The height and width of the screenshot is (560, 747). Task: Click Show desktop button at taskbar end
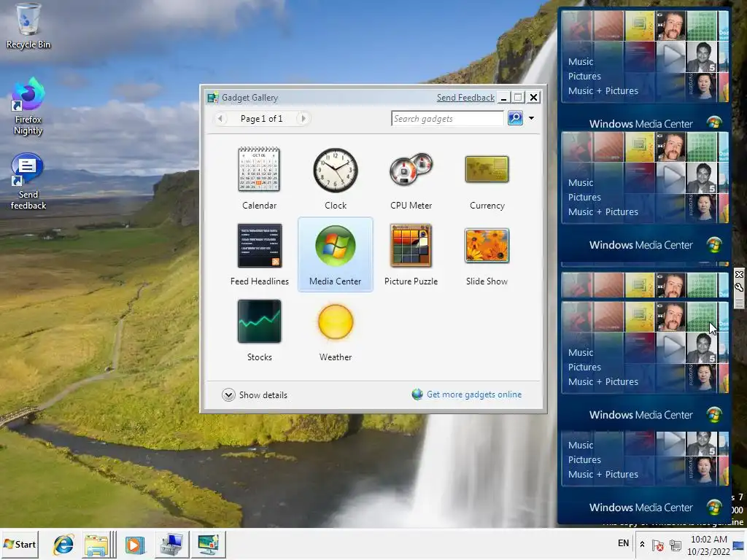740,544
